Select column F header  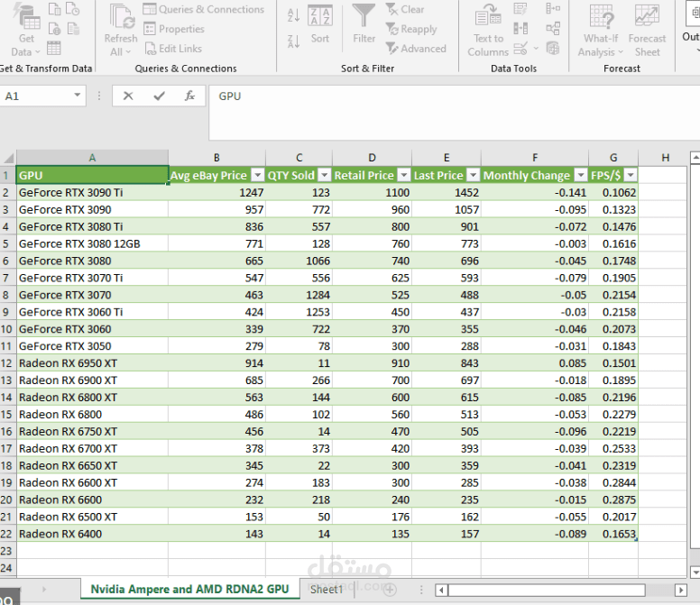pyautogui.click(x=535, y=158)
